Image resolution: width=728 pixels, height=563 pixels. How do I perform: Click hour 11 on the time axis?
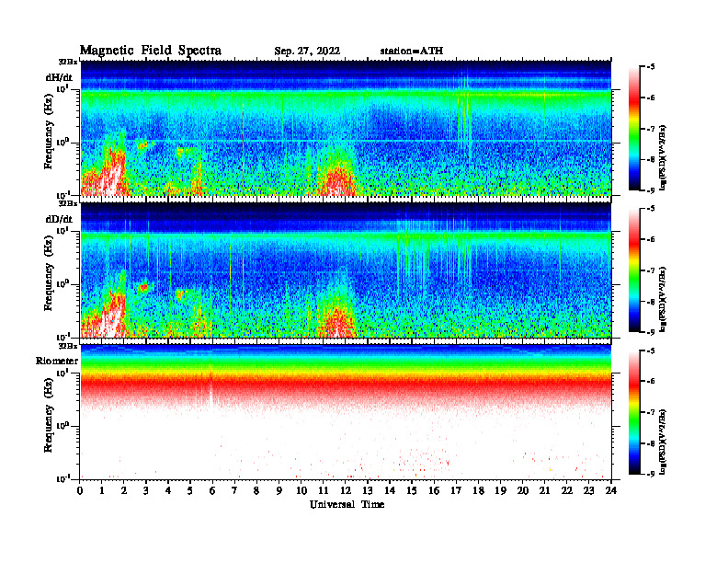[324, 491]
